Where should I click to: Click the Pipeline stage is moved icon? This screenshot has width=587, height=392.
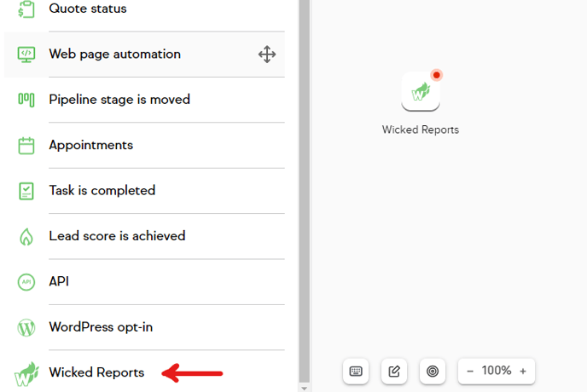(26, 100)
